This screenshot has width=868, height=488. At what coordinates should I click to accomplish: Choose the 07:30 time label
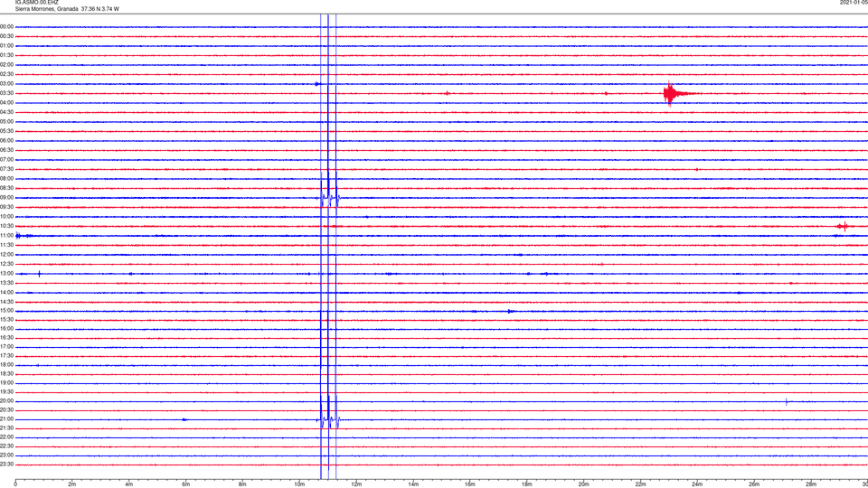[x=6, y=169]
